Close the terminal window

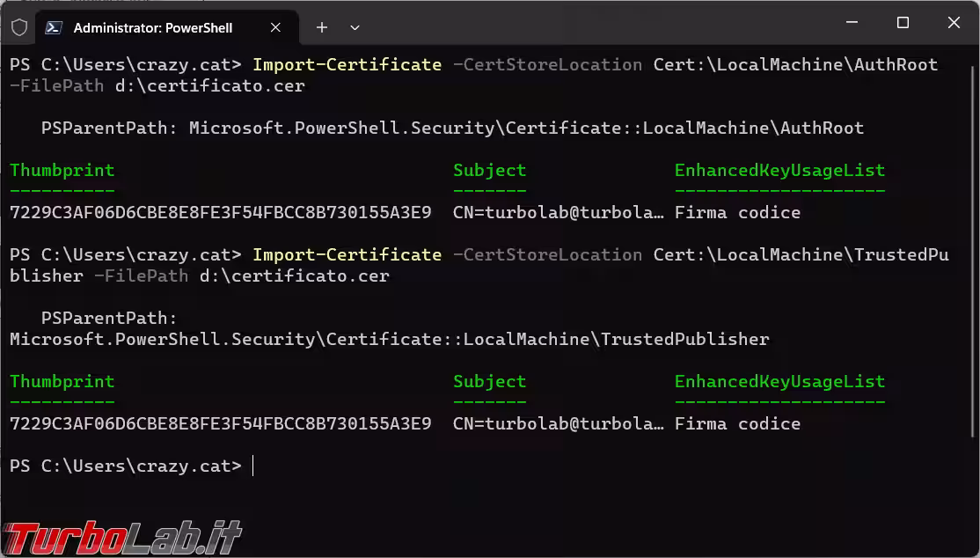coord(954,24)
